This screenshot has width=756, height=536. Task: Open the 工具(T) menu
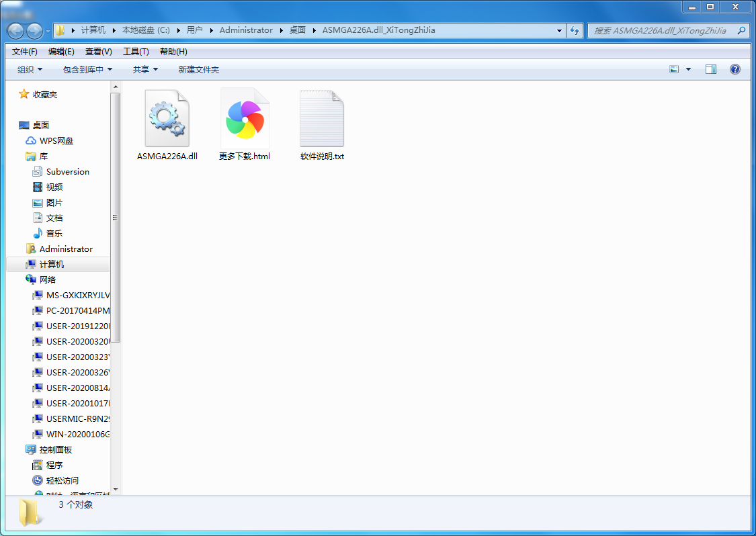click(136, 52)
